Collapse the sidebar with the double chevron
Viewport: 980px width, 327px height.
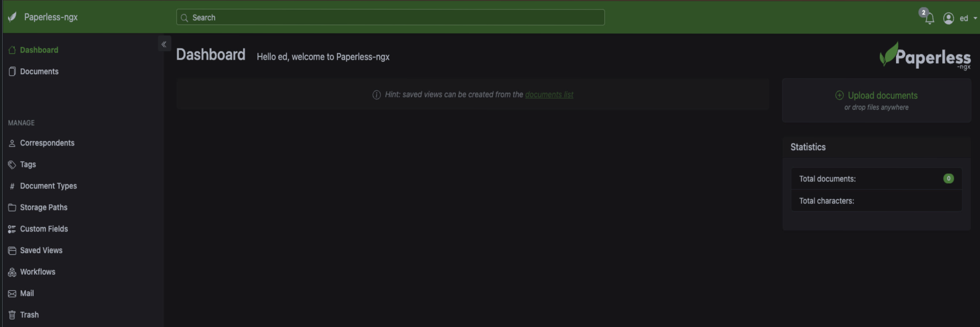(164, 44)
